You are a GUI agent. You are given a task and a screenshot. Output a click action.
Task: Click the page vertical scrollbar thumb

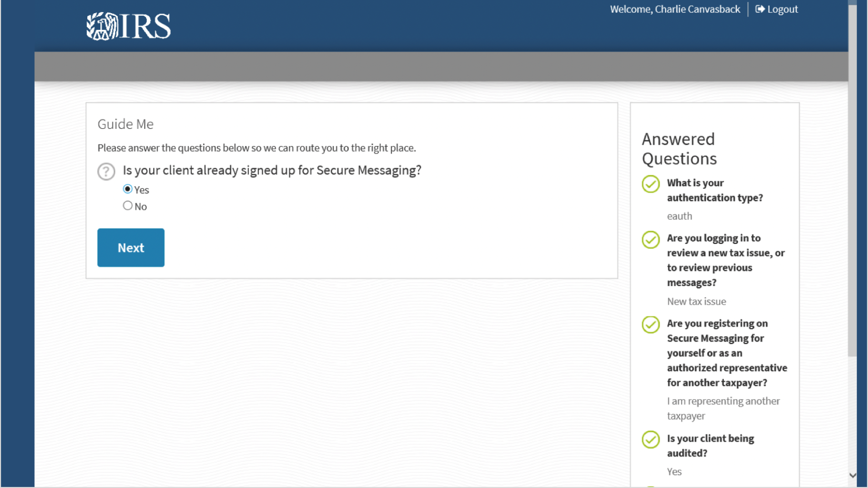(853, 179)
